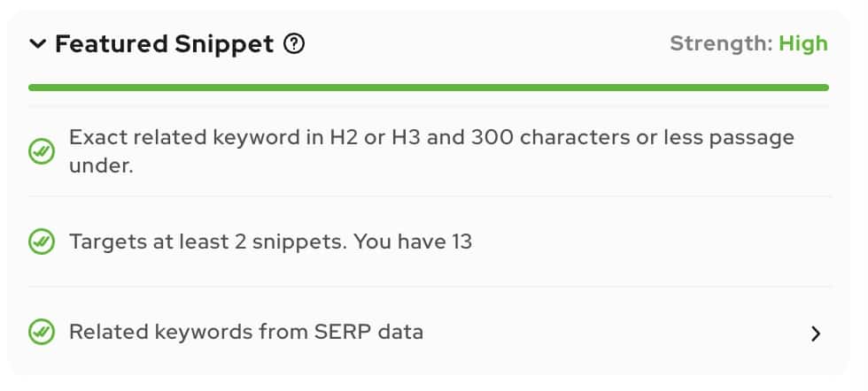This screenshot has height=391, width=868.
Task: Expand Related keywords row with right arrow
Action: 816,333
